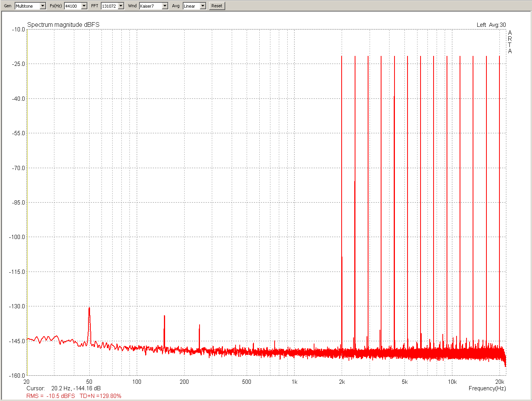Click the -25.0 y-axis label
The image size is (532, 401).
pyautogui.click(x=18, y=64)
